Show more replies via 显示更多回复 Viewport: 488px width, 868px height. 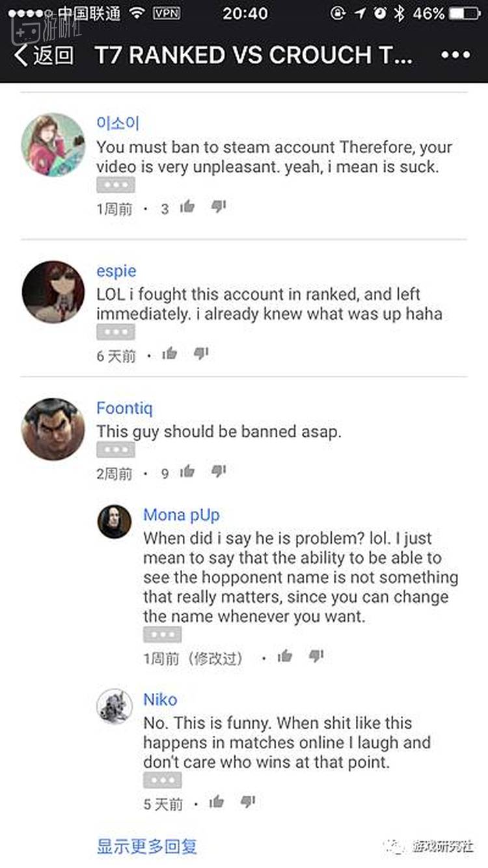pos(147,846)
